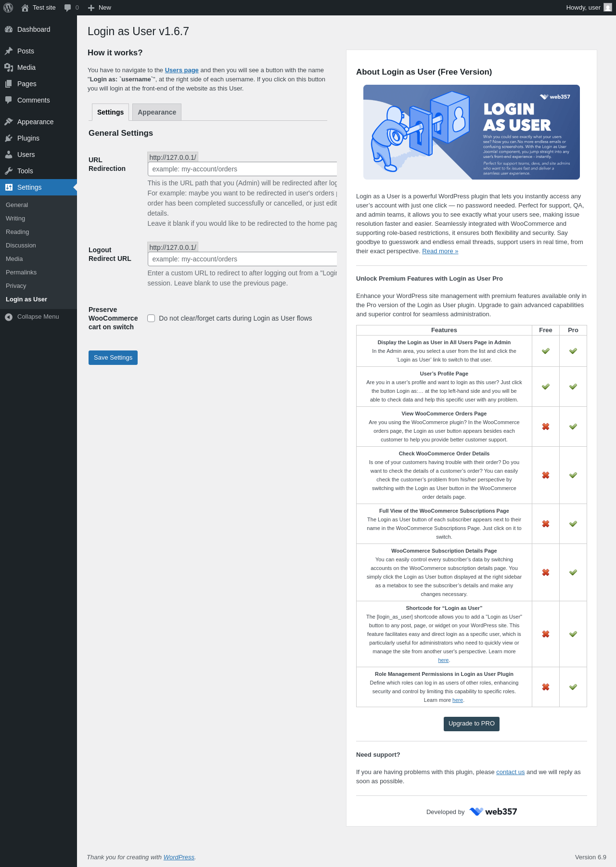This screenshot has height=867, width=616.
Task: Open the Media settings submenu item
Action: [x=14, y=259]
